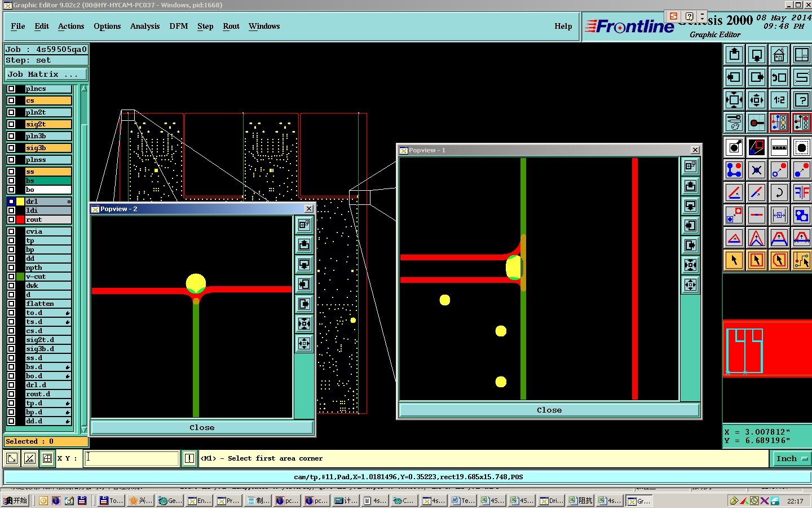Open the Windows menu

point(264,26)
